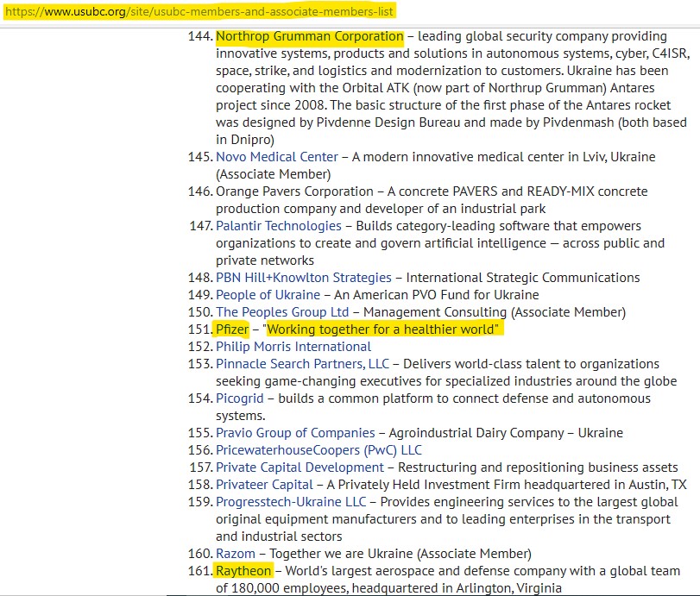700x596 pixels.
Task: Click text "An American PVO Fund for Ukraine"
Action: point(436,295)
